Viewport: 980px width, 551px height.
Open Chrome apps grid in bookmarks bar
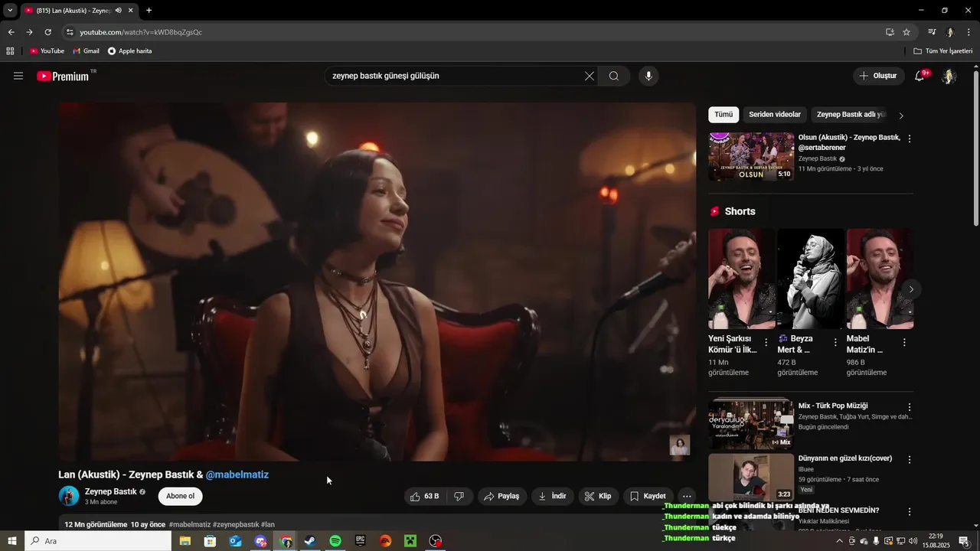pos(10,51)
